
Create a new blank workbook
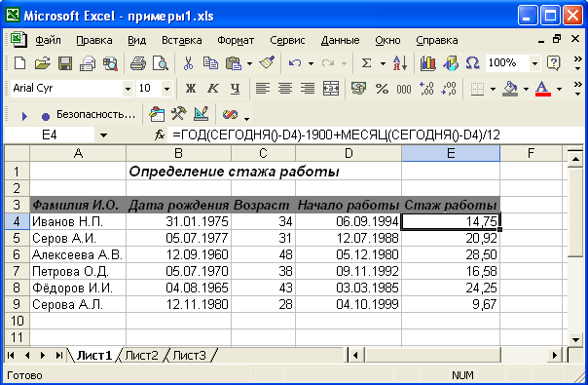coord(19,63)
